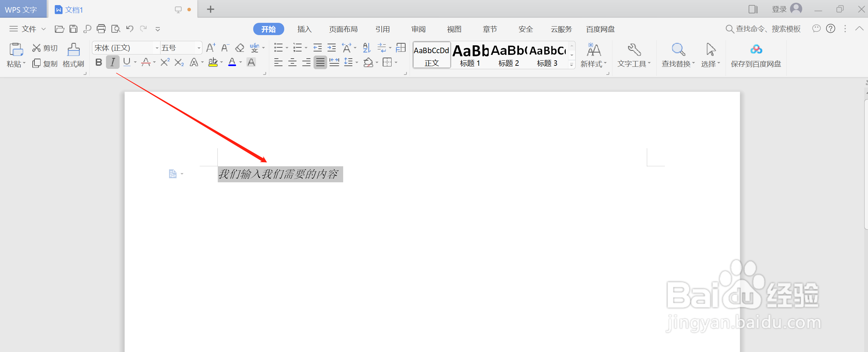
Task: Expand the 文件 menu arrow
Action: (x=44, y=29)
